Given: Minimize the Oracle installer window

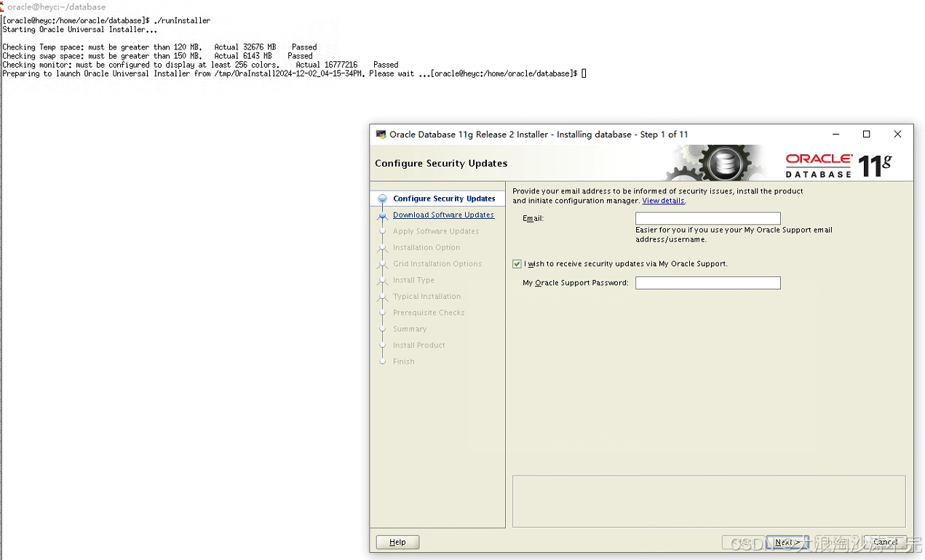Looking at the screenshot, I should pyautogui.click(x=836, y=135).
